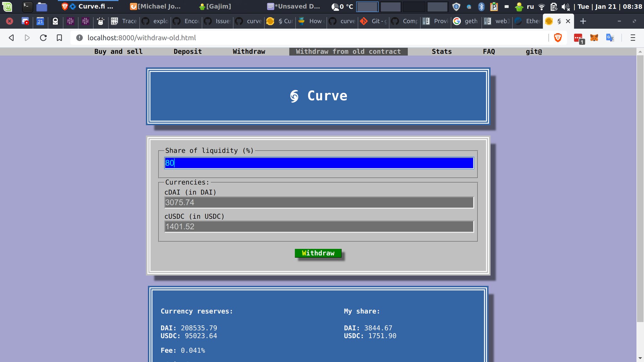644x362 pixels.
Task: Open the pinned Discord tab
Action: click(x=25, y=21)
